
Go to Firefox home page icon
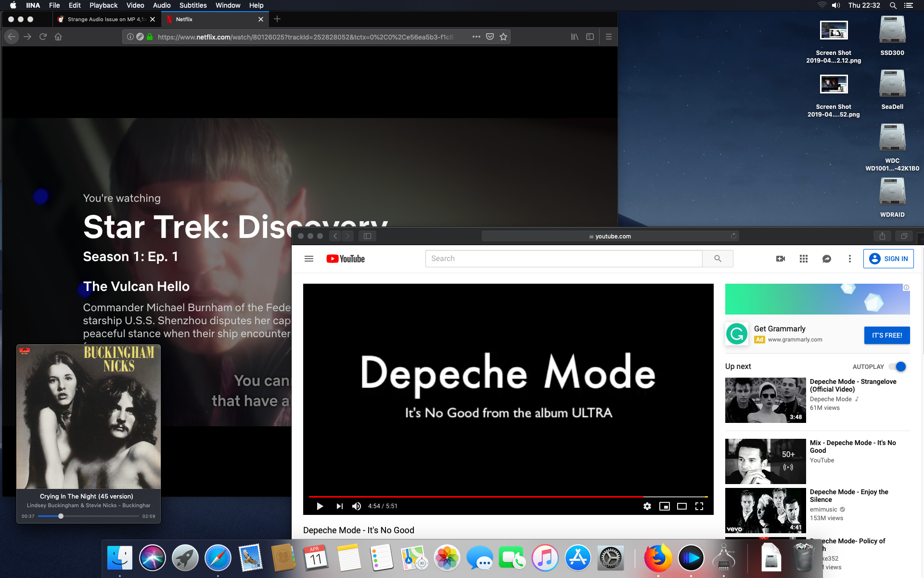coord(58,37)
